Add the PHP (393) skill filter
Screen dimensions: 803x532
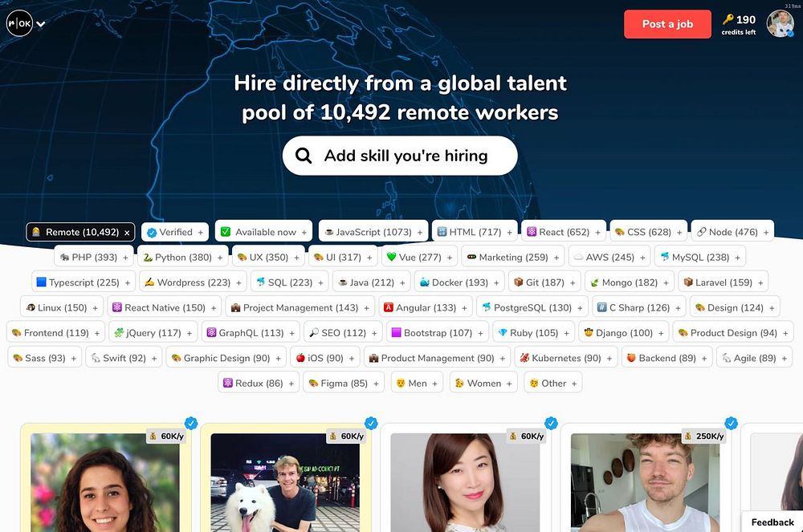[x=94, y=258]
